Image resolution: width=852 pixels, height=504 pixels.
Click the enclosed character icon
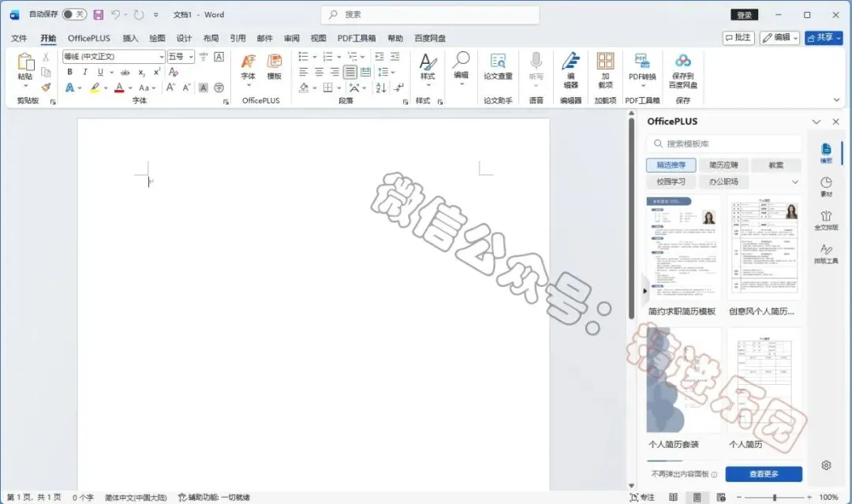click(x=219, y=88)
